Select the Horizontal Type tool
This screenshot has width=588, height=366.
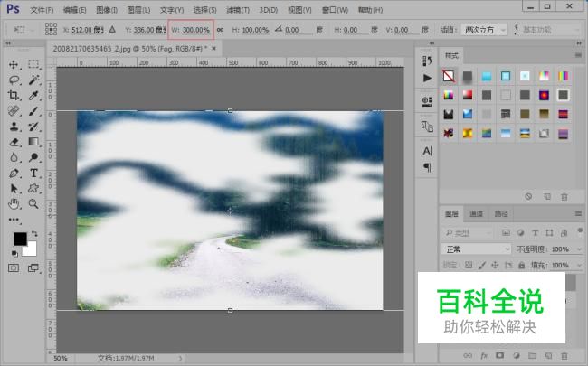point(33,174)
